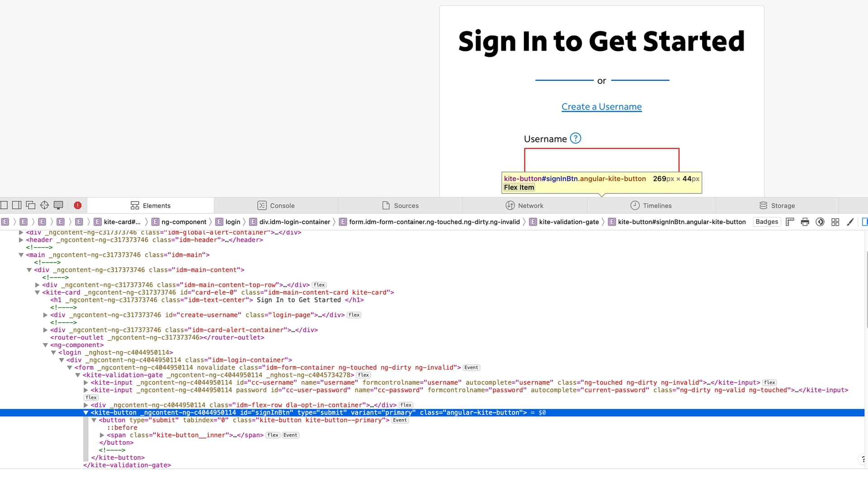
Task: Click the paint brush icon in the toolbar
Action: tap(850, 222)
